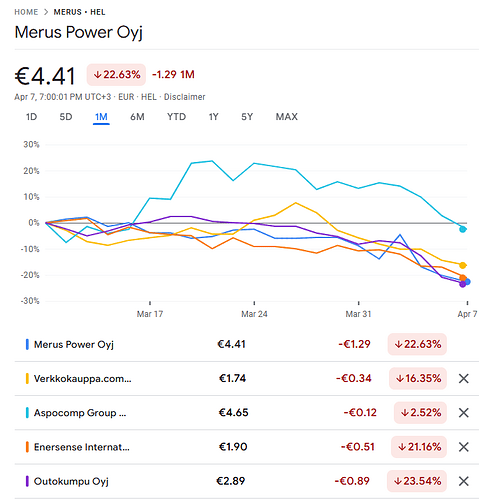Select the 6M time range
The height and width of the screenshot is (500, 479).
(x=137, y=117)
